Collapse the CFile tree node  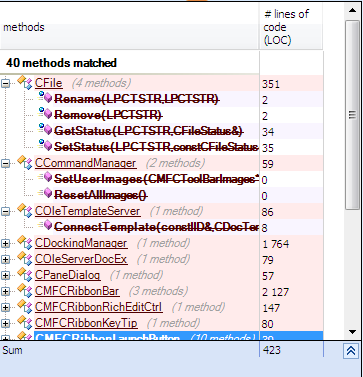click(5, 83)
